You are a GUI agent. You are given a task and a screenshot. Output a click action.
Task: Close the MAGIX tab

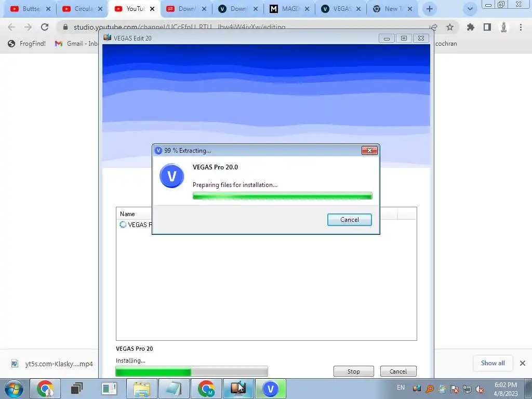point(307,9)
